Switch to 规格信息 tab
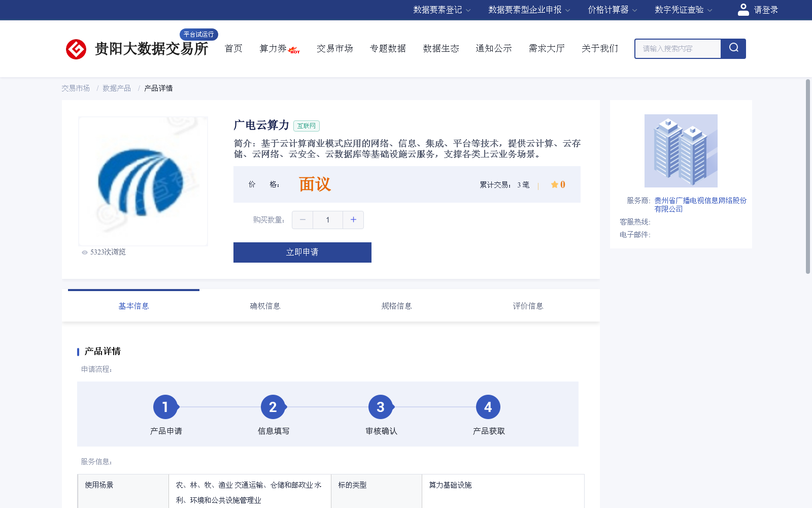Viewport: 812px width, 508px height. [396, 306]
